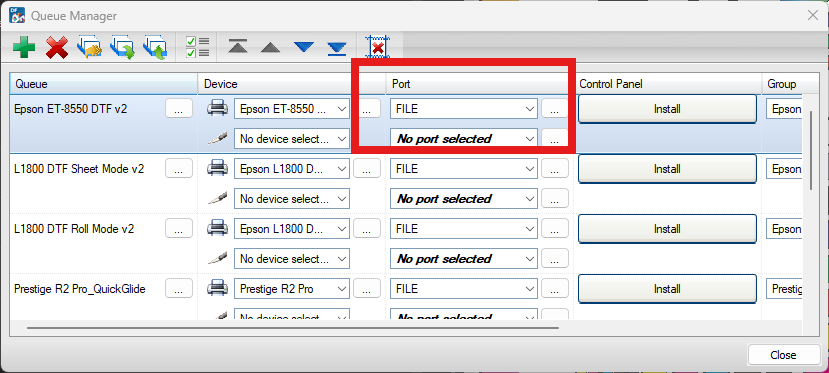Image resolution: width=829 pixels, height=373 pixels.
Task: Open FILE port dropdown for L1800 Sheet Mode
Action: 464,169
